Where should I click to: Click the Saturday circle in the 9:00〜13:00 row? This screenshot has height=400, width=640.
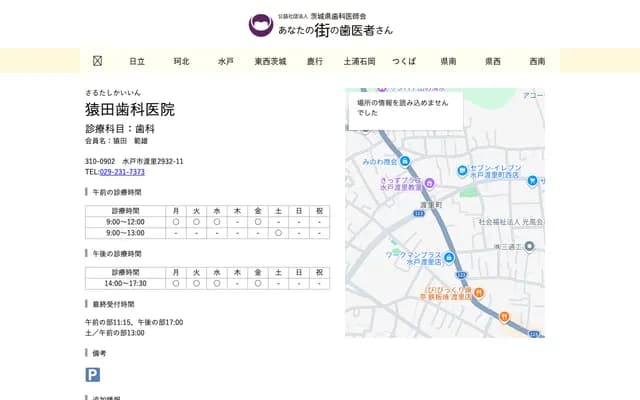point(278,233)
